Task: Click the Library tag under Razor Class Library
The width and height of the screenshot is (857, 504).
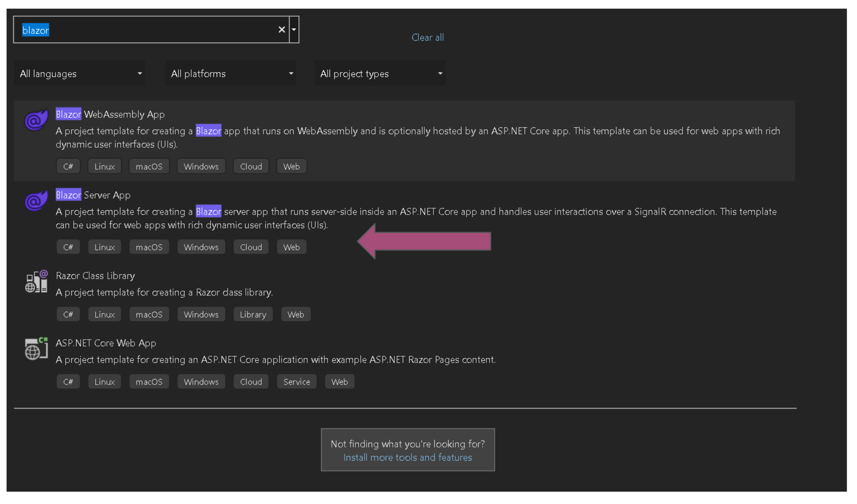Action: tap(253, 315)
